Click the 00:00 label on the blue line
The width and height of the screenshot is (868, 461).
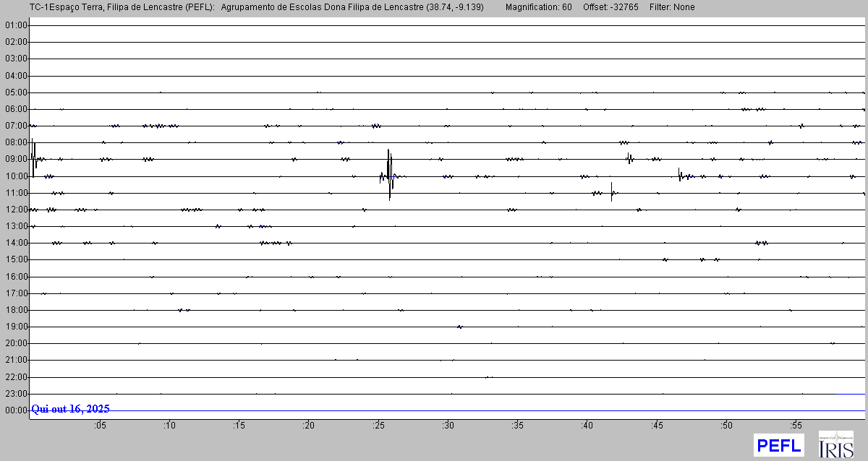point(16,410)
